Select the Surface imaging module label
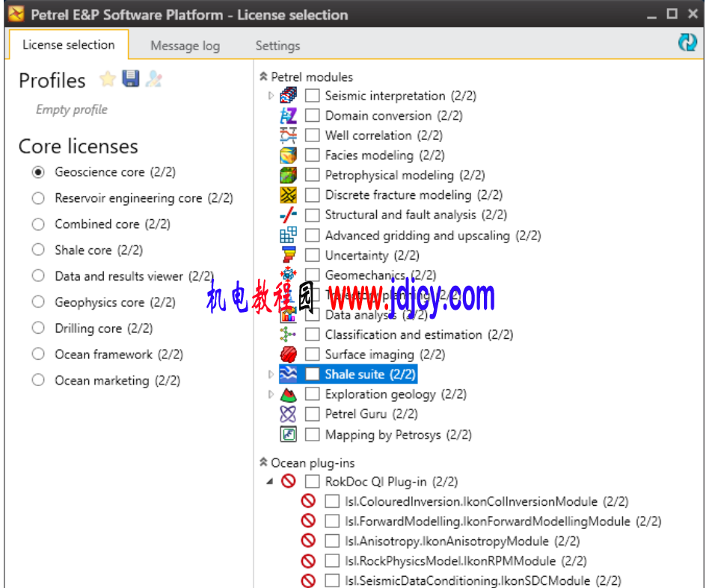709x588 pixels. coord(385,355)
